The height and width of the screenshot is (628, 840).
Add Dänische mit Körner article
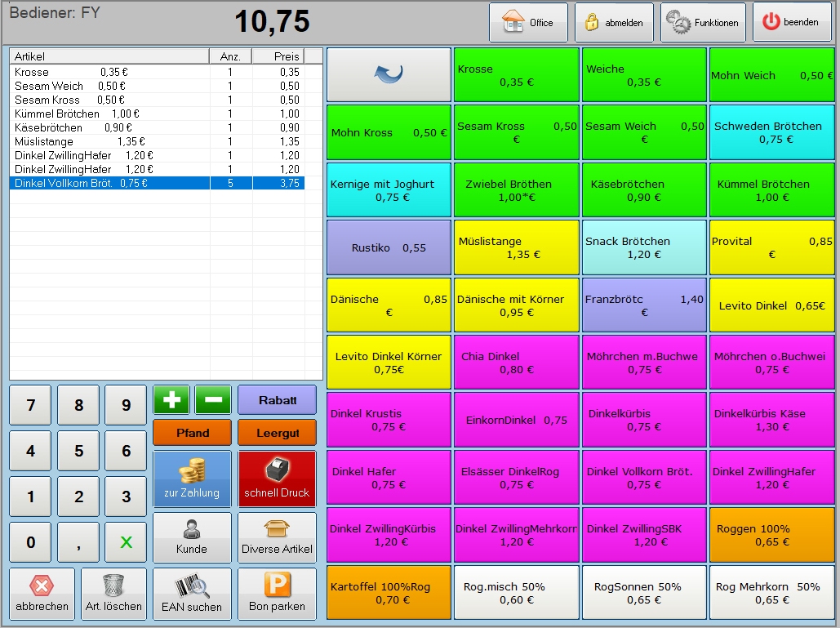point(517,305)
